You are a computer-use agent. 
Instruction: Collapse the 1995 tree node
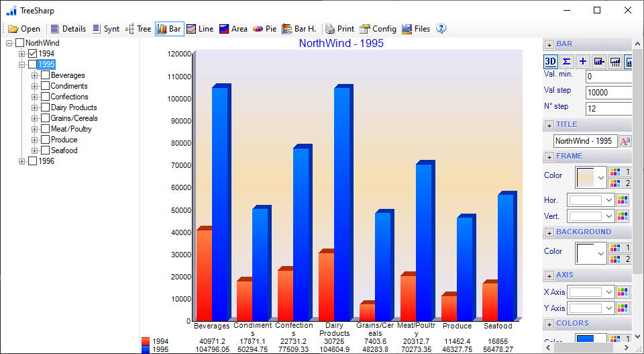[x=21, y=64]
